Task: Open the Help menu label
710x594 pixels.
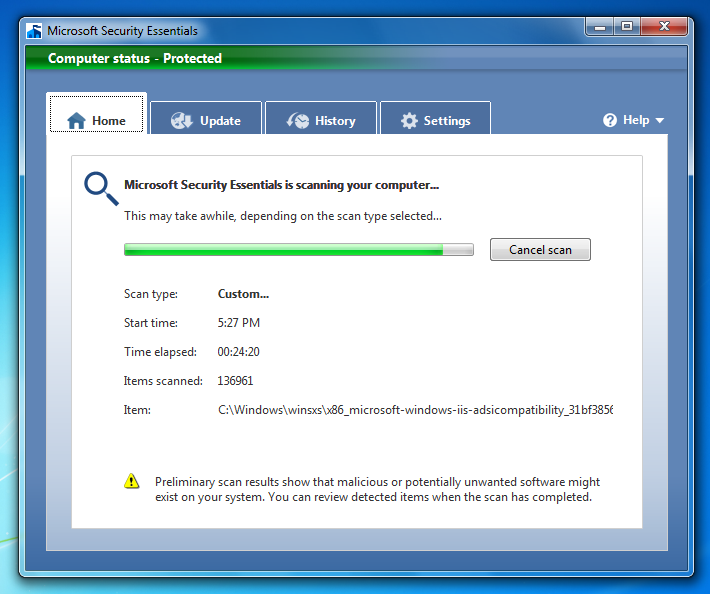Action: [x=636, y=120]
